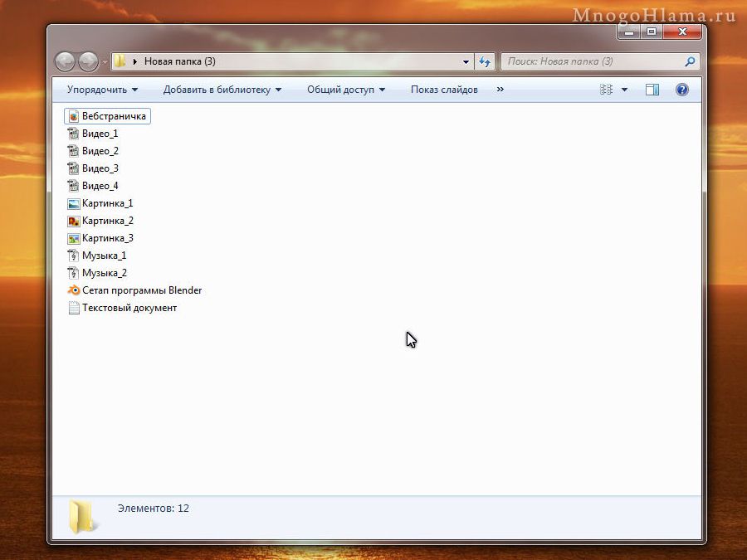The width and height of the screenshot is (747, 560).
Task: Select the Видео_4 file name
Action: click(100, 186)
